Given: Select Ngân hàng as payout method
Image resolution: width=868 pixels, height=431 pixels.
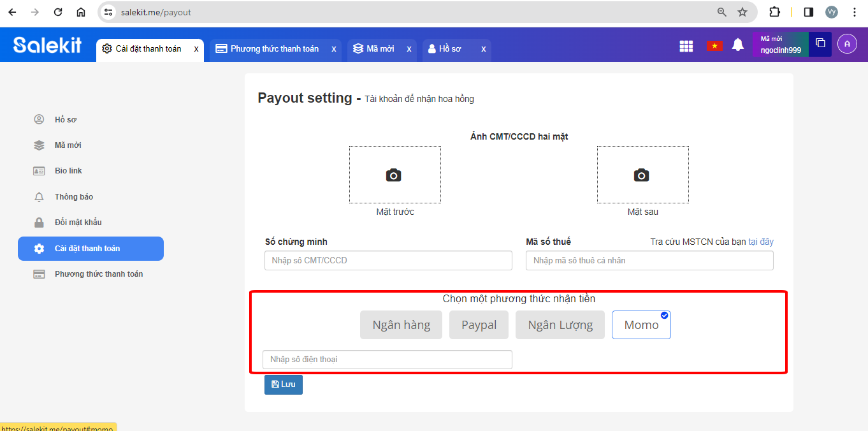Looking at the screenshot, I should [x=401, y=325].
